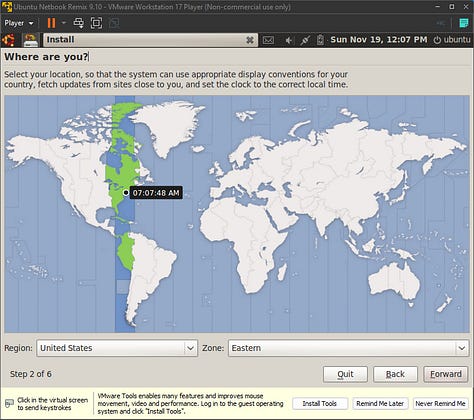The image size is (474, 420).
Task: Open the VMware notes icon
Action: 464,23
